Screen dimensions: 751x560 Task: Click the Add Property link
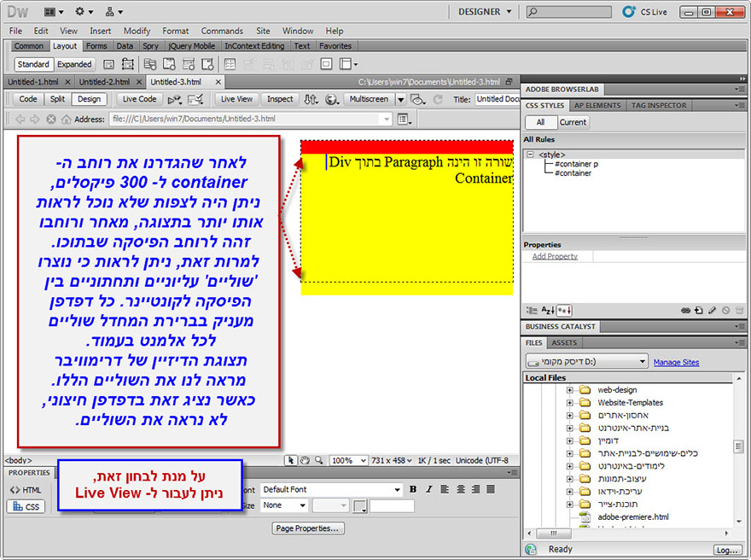click(x=555, y=257)
